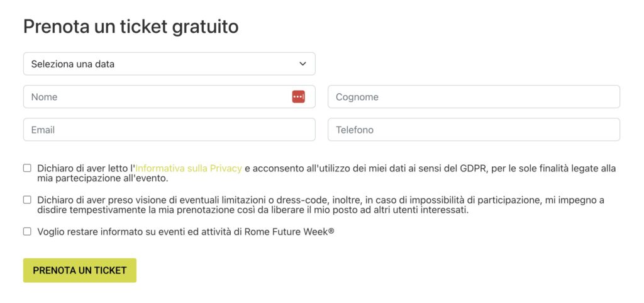Viewport: 644px width, 303px height.
Task: Open the "Informativa sulla Privacy" link
Action: pyautogui.click(x=189, y=168)
